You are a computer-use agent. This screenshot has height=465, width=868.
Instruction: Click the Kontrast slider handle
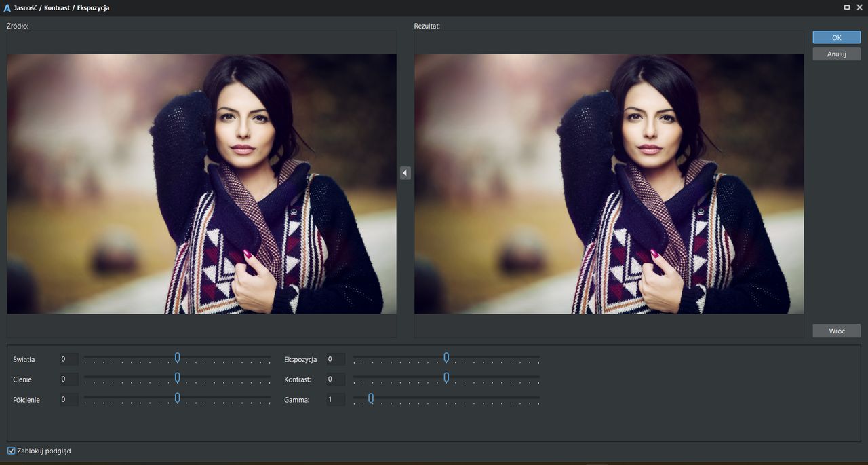click(x=446, y=378)
